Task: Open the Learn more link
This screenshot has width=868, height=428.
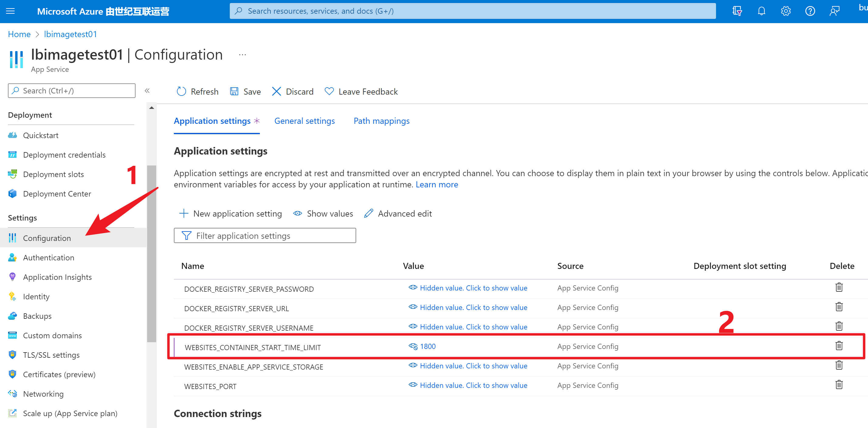Action: point(437,184)
